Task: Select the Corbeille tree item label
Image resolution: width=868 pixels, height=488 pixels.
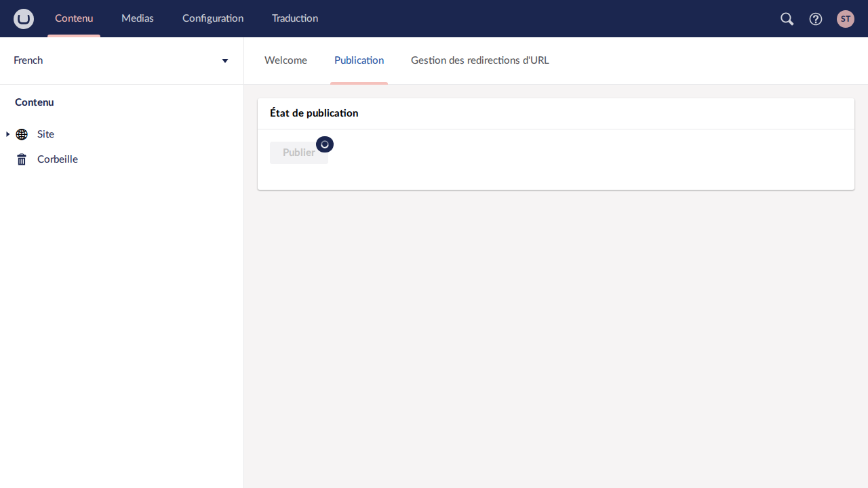Action: (x=58, y=159)
